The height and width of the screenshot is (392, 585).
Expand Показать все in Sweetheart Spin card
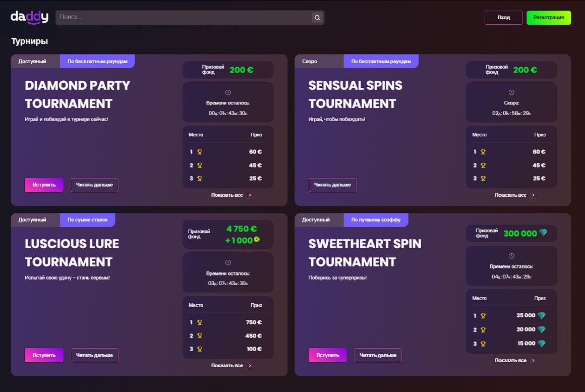[511, 360]
